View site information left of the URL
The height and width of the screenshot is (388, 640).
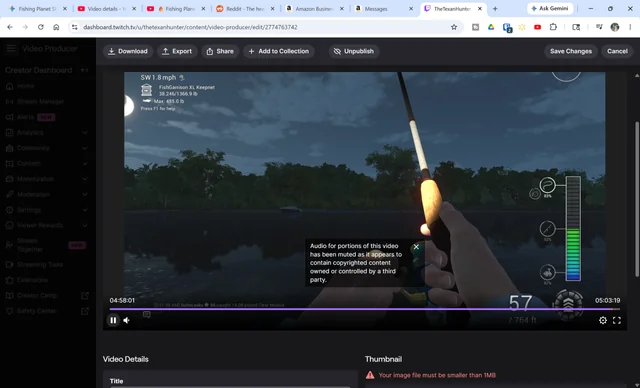74,27
